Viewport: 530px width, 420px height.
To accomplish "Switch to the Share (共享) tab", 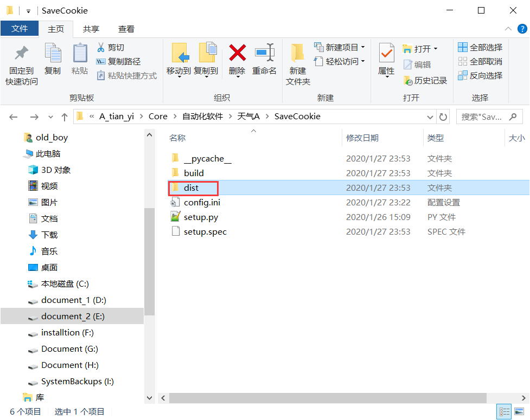I will (x=91, y=29).
